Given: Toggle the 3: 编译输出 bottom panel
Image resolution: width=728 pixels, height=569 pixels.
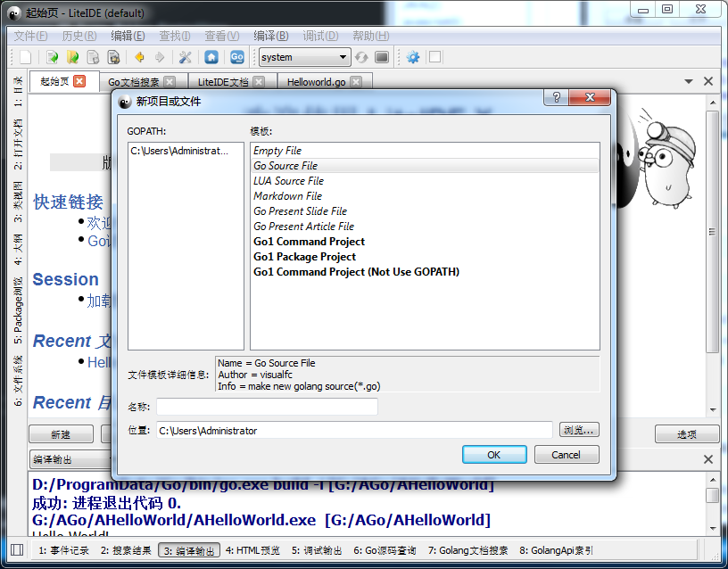Looking at the screenshot, I should click(189, 550).
